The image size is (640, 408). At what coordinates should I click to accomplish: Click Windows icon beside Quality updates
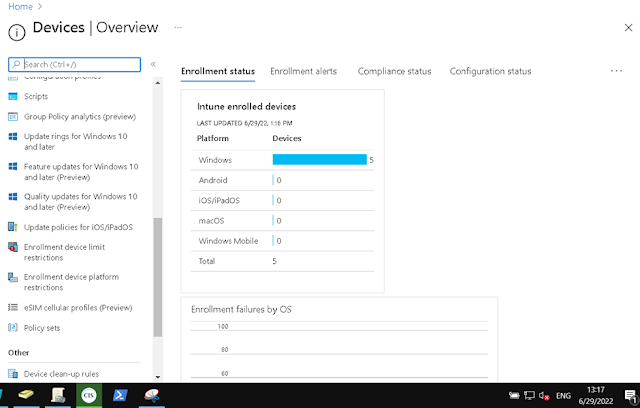(x=13, y=197)
